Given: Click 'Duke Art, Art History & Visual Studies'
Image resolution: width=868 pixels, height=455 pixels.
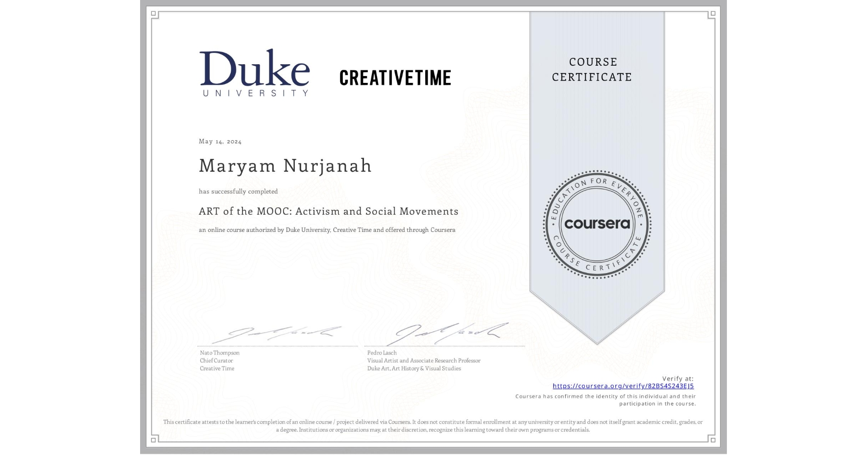Looking at the screenshot, I should coord(414,368).
